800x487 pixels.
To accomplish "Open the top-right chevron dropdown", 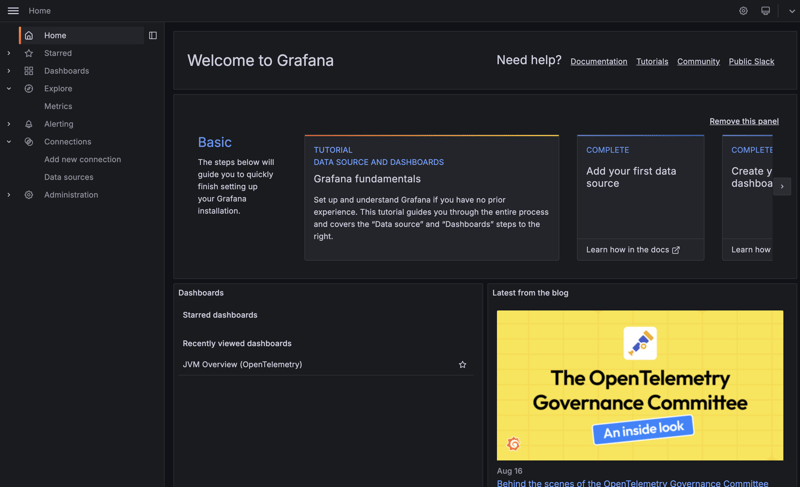I will tap(792, 11).
